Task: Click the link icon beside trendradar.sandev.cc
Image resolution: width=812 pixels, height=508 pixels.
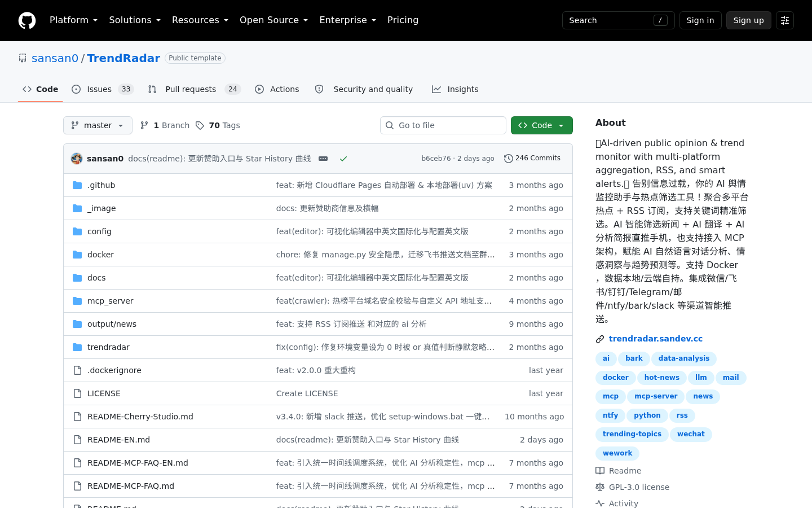Action: pyautogui.click(x=600, y=339)
